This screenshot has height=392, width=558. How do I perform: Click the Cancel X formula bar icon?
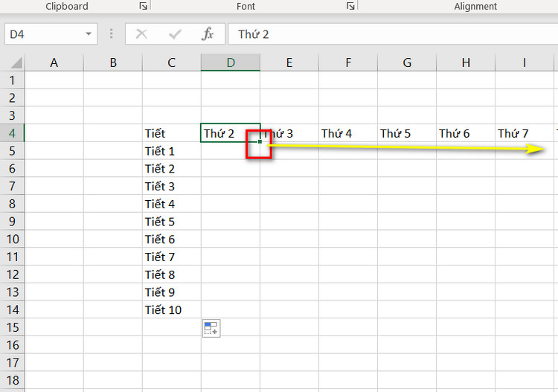point(141,34)
